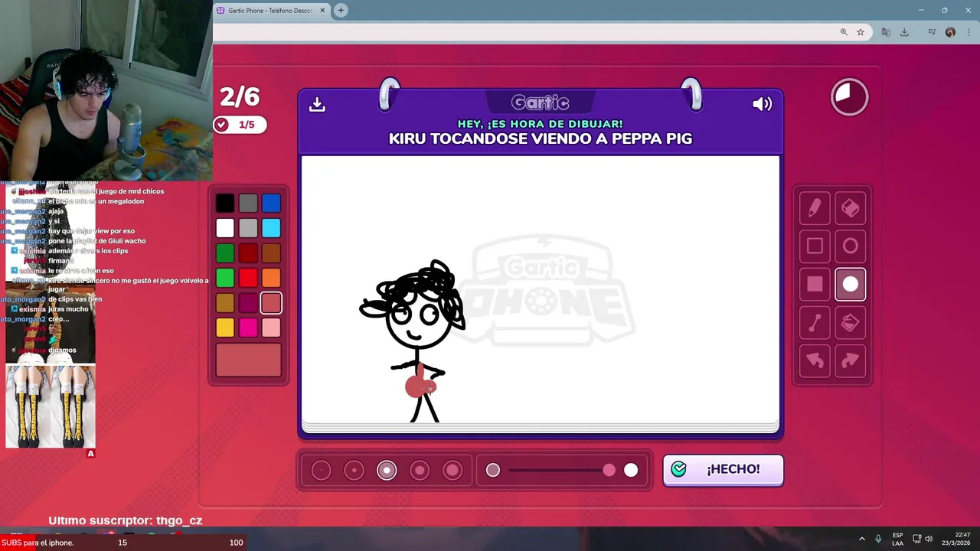Pick the dark blue color swatch
Screen dimensions: 980x551
tap(271, 203)
